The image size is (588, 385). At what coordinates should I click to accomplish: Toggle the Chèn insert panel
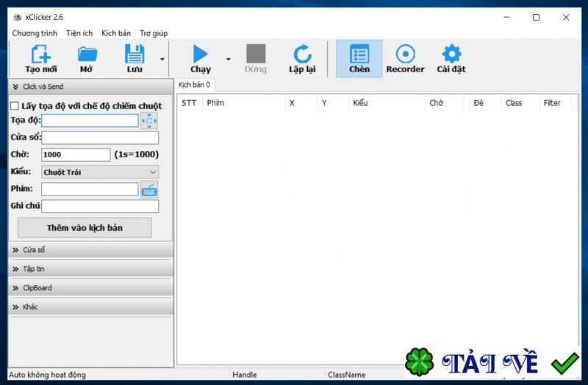coord(359,59)
